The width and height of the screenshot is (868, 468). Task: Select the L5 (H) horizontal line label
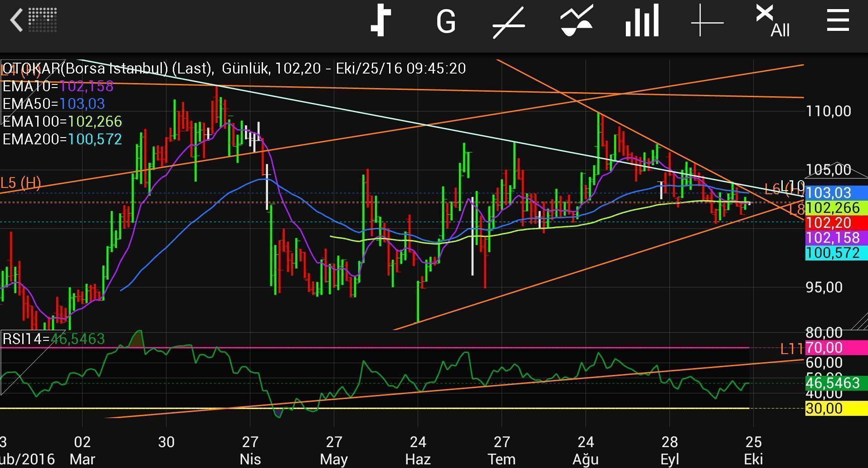pyautogui.click(x=20, y=183)
